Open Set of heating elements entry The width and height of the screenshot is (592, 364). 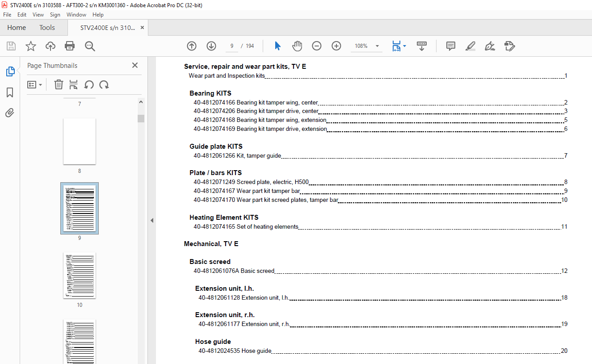pyautogui.click(x=380, y=226)
